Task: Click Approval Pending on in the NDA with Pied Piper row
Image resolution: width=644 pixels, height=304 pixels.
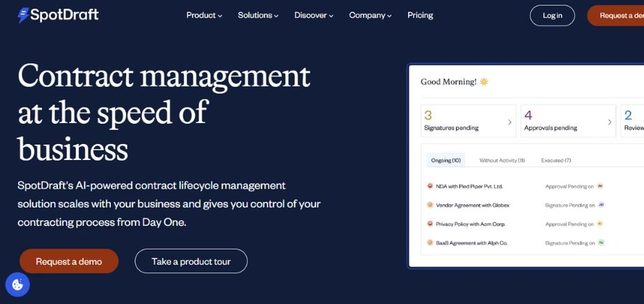Action: (569, 187)
